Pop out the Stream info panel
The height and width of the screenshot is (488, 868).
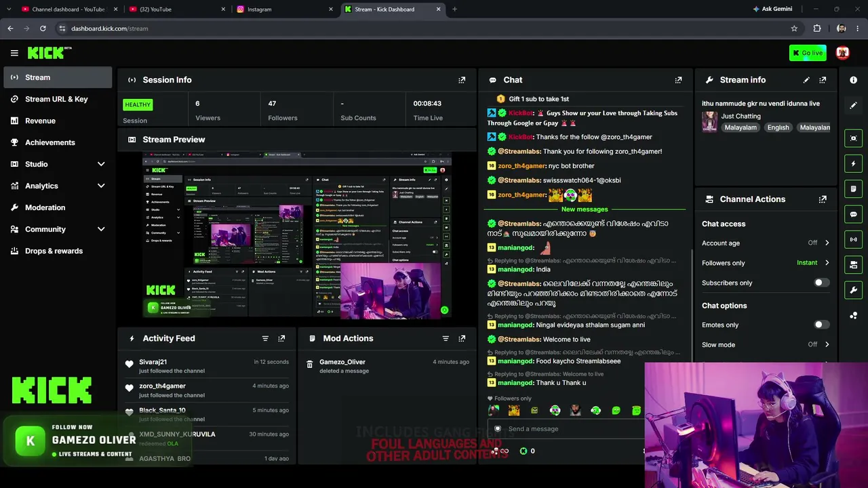(x=823, y=80)
